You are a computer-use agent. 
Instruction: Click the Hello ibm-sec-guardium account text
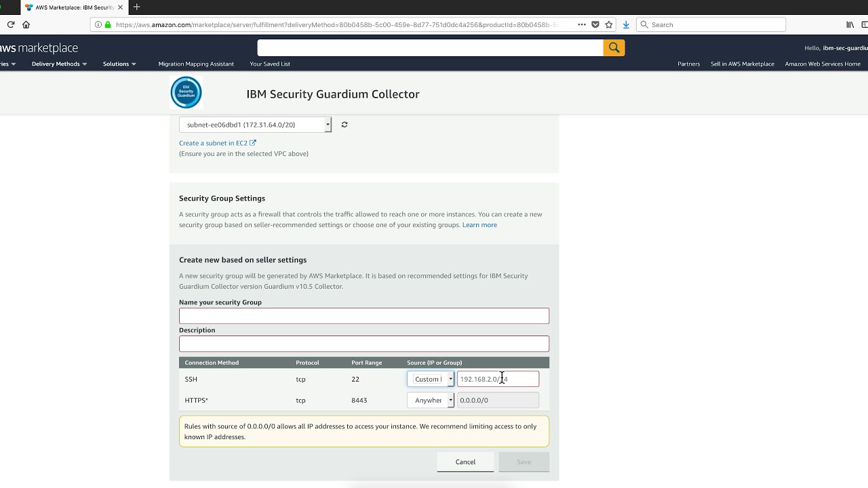(835, 48)
